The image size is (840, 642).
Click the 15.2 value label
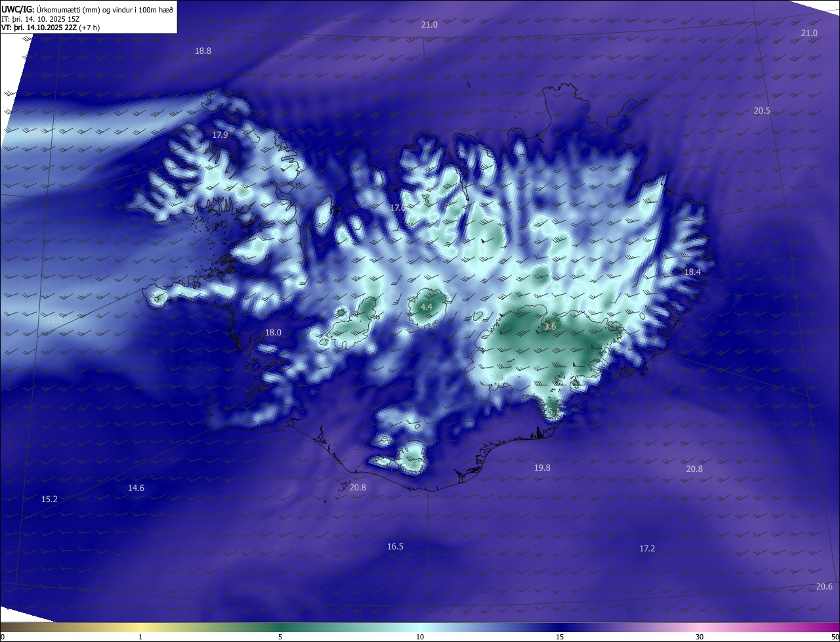coord(49,500)
